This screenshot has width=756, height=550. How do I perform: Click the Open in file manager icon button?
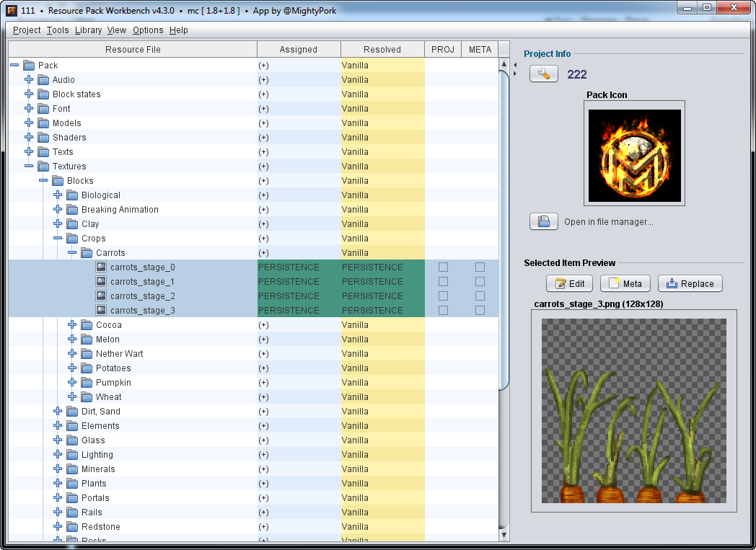coord(544,222)
